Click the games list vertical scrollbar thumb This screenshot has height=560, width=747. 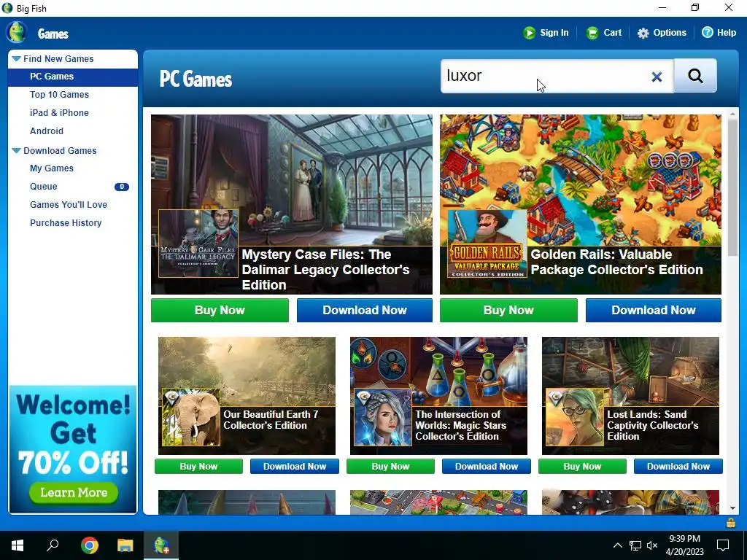(732, 188)
